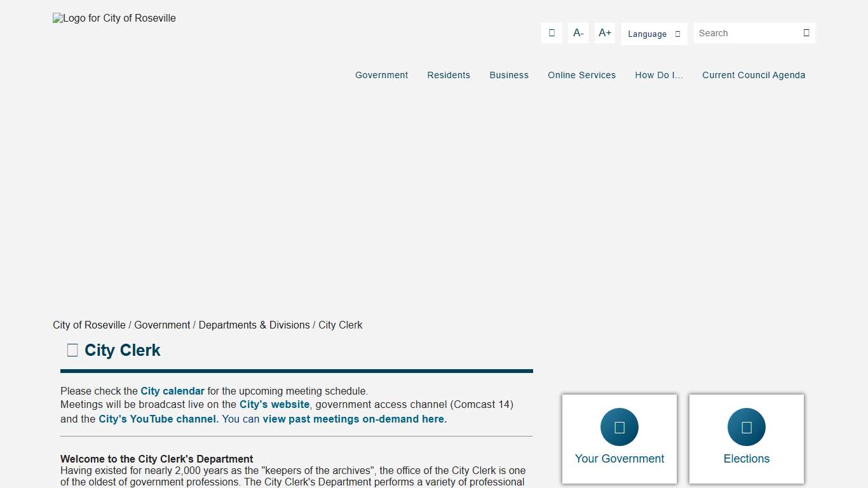
Task: Open the City's YouTube channel link
Action: pos(157,419)
